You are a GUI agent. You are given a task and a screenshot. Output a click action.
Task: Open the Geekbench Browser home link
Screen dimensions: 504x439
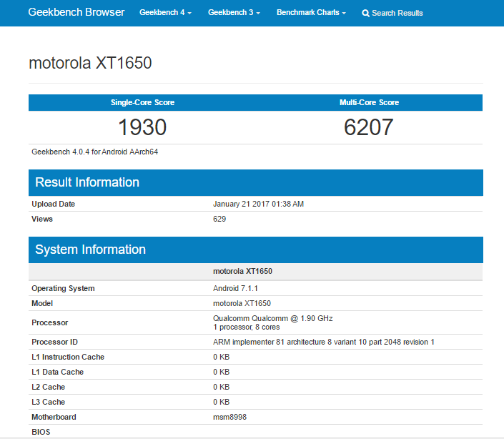(x=76, y=12)
